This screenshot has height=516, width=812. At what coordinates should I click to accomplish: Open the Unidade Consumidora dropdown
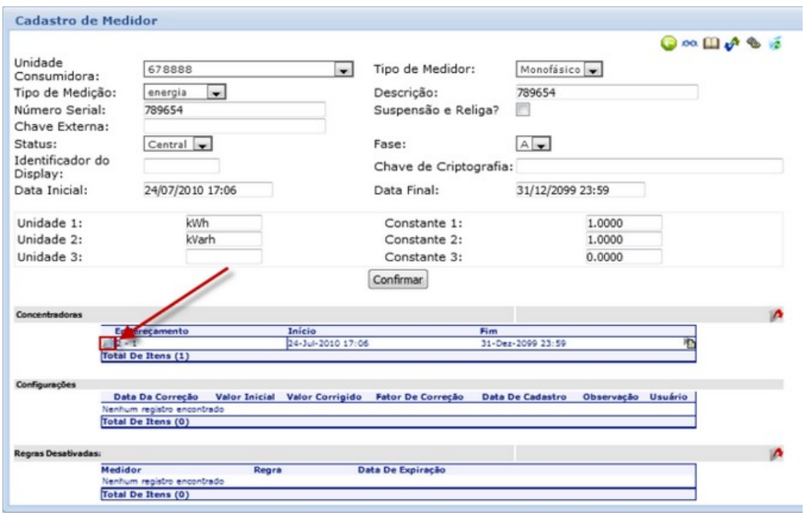point(342,71)
